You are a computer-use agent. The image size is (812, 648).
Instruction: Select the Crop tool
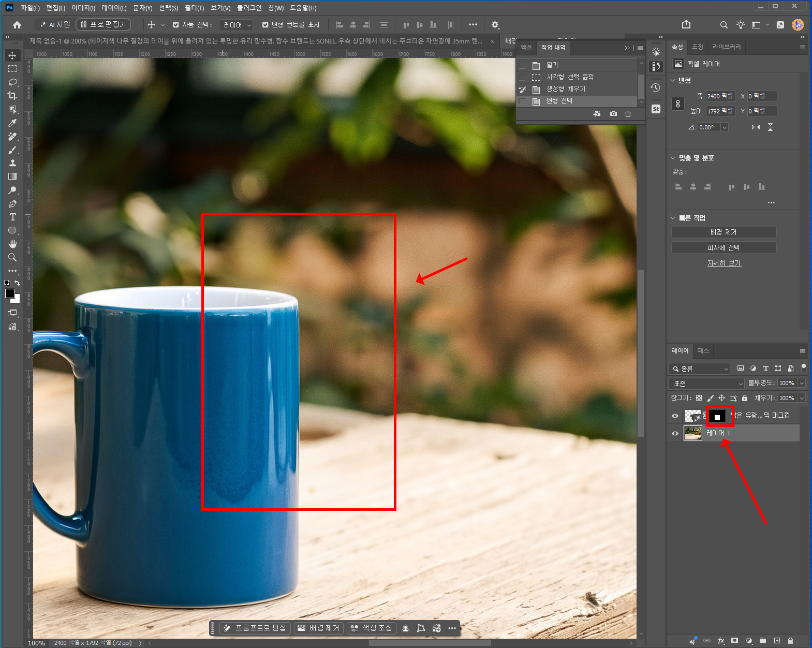[12, 96]
